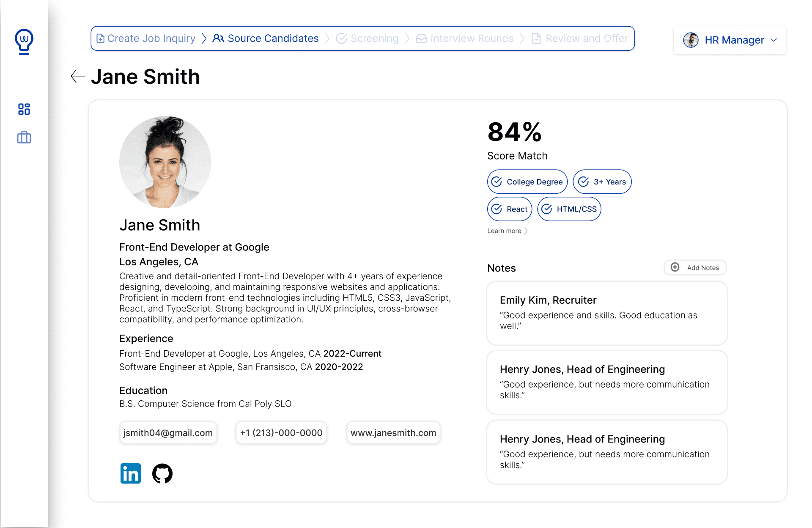Open Jane Smith's LinkedIn profile icon
This screenshot has width=812, height=528.
tap(130, 473)
